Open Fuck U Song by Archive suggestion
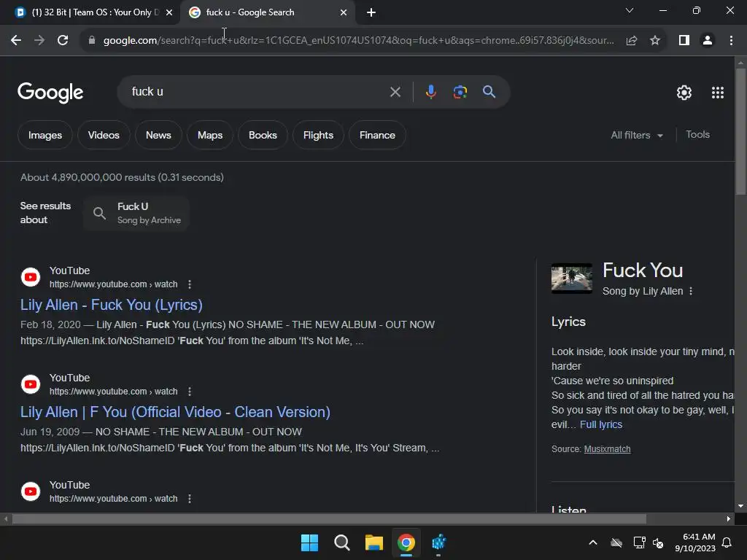Screen dimensions: 747x560 (x=136, y=214)
